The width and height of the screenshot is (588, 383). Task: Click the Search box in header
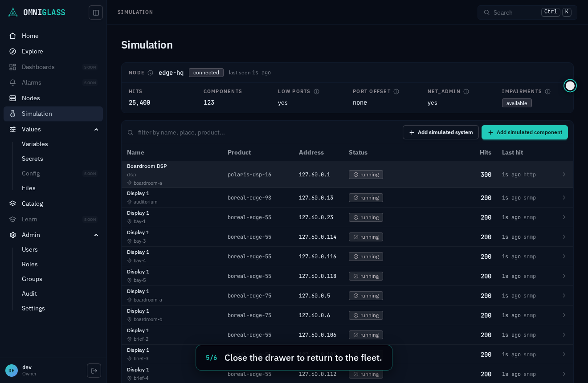[527, 12]
